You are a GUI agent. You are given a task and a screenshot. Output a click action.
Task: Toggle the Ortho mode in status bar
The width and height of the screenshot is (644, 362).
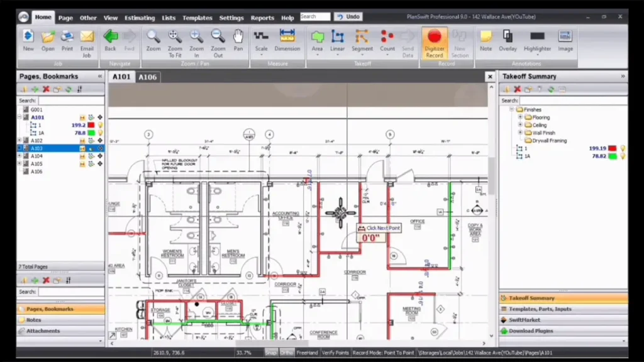pyautogui.click(x=286, y=353)
